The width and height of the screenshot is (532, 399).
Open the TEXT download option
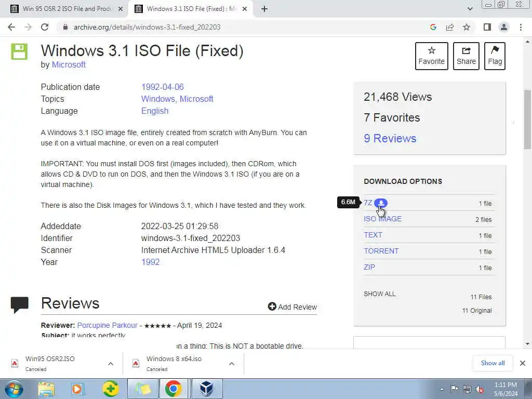click(x=373, y=235)
